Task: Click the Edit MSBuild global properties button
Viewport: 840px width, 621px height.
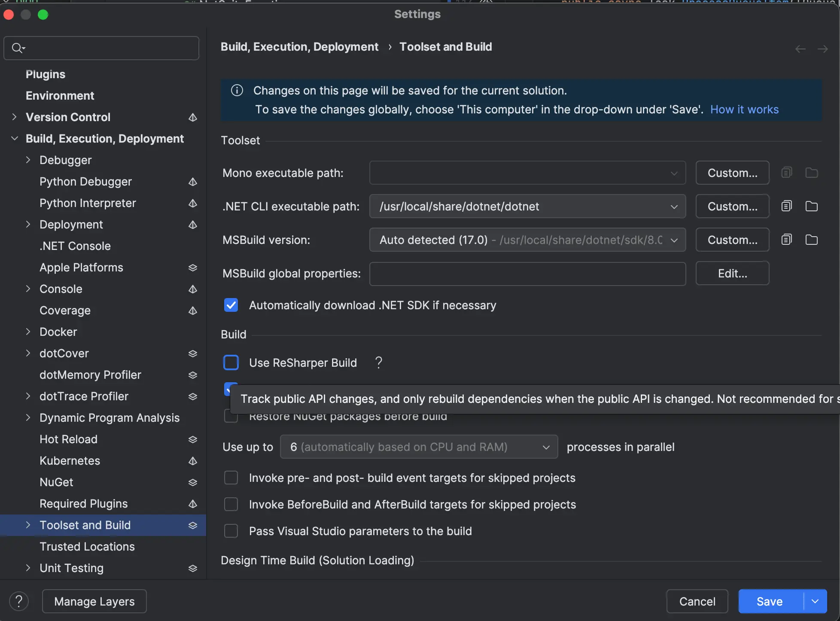Action: 732,273
